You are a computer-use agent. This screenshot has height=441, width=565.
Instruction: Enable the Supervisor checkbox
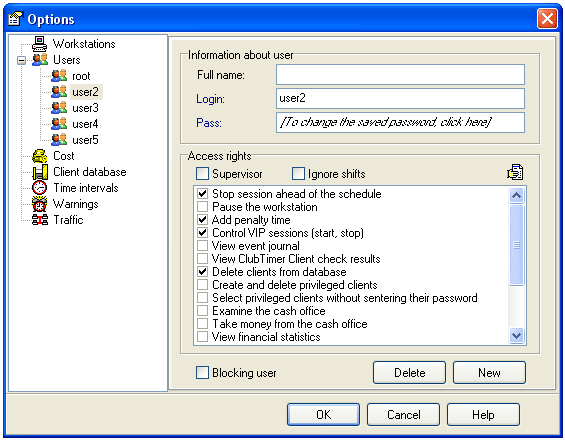(202, 174)
